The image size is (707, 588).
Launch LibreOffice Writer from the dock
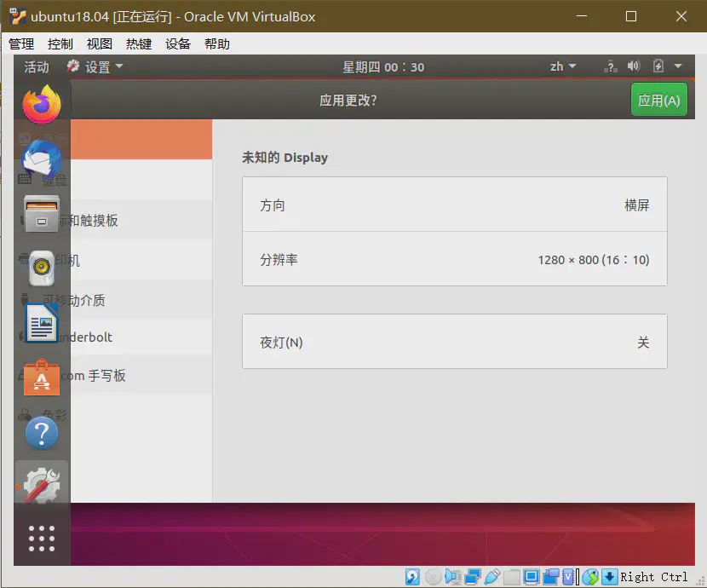pos(41,323)
